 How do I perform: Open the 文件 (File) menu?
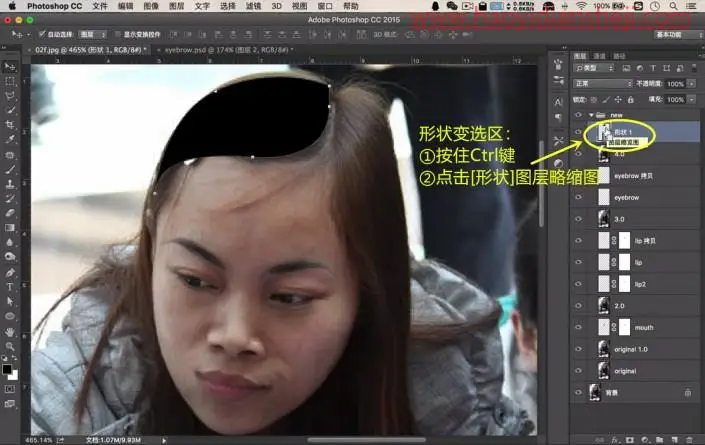coord(100,6)
